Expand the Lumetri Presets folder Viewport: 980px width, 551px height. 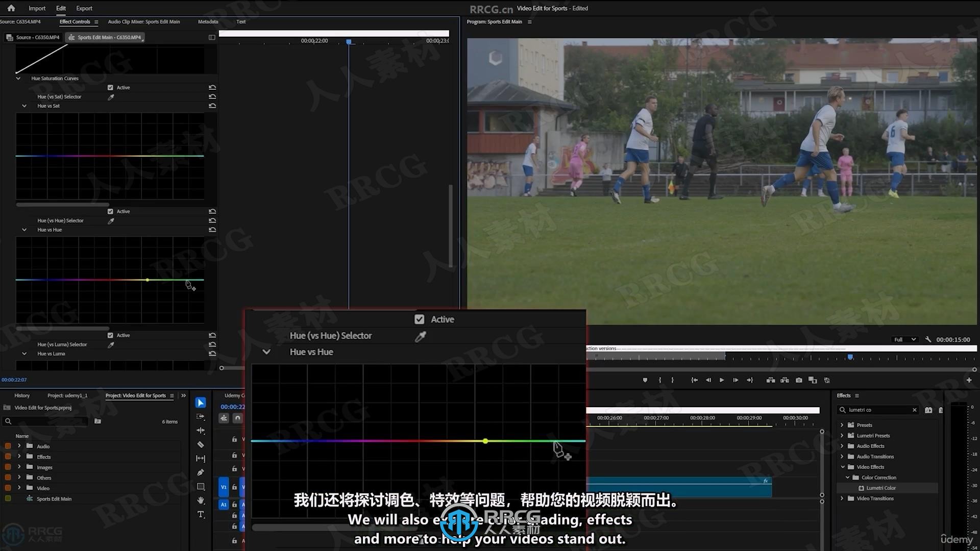click(x=842, y=436)
